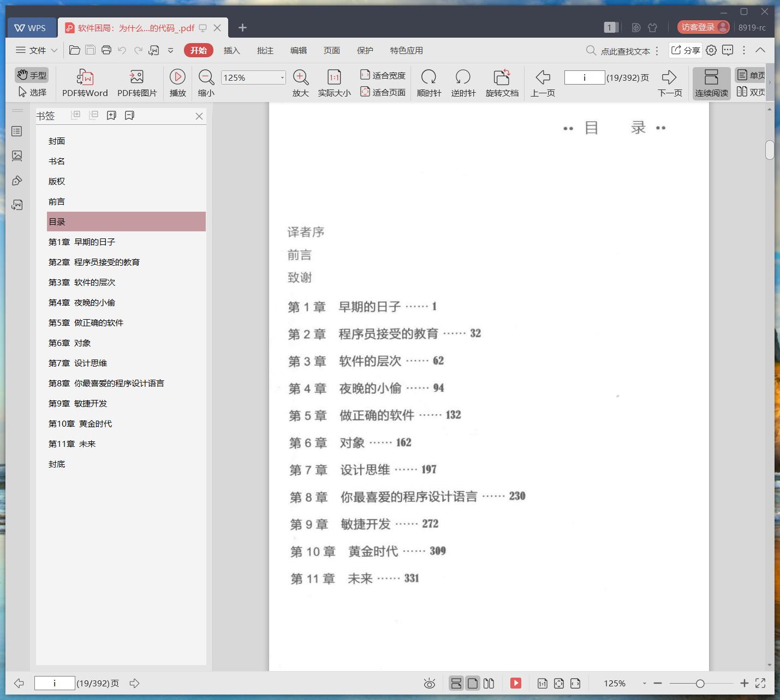Click the save icon in quick toolbar
The image size is (780, 700).
91,50
